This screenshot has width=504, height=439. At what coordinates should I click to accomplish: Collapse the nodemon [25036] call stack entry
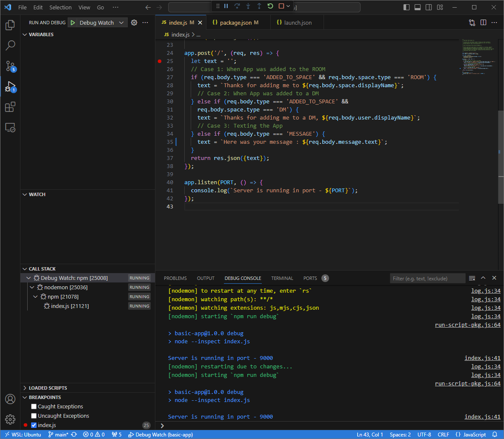click(31, 287)
